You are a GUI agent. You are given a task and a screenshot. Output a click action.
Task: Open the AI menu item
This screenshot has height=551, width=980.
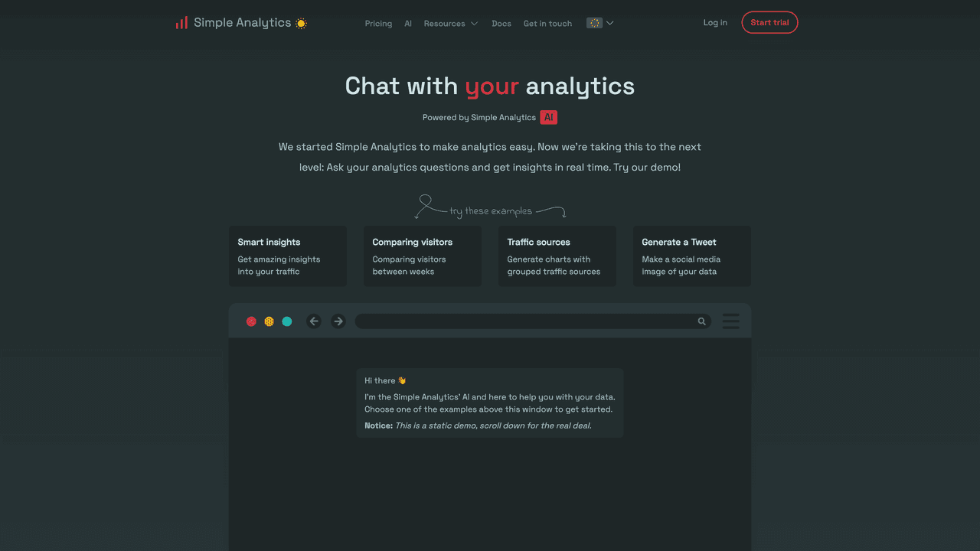408,24
